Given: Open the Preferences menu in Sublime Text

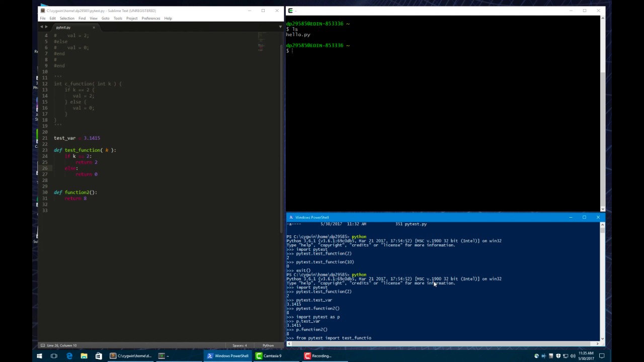Looking at the screenshot, I should [151, 19].
